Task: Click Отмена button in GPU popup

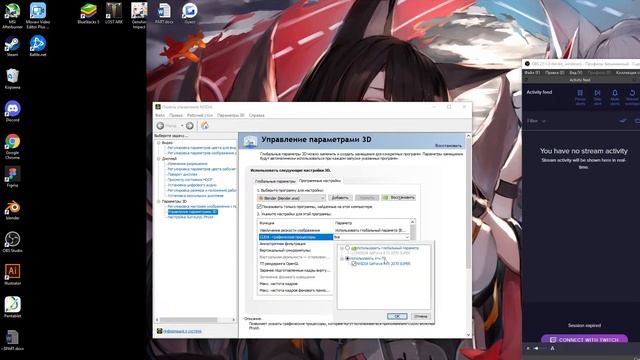Action: coord(420,316)
